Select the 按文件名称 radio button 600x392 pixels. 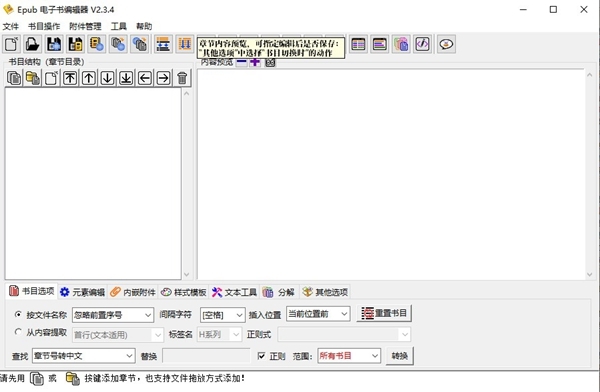[x=18, y=314]
